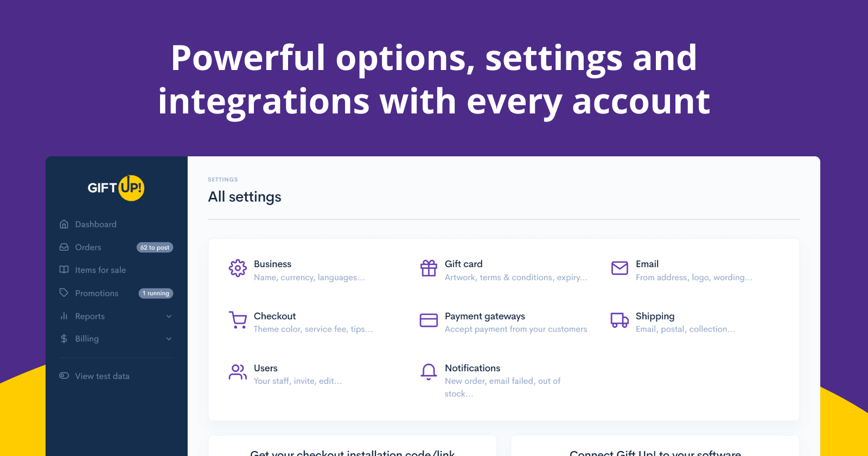The image size is (868, 456).
Task: Open the Shipping settings link
Action: click(x=655, y=316)
